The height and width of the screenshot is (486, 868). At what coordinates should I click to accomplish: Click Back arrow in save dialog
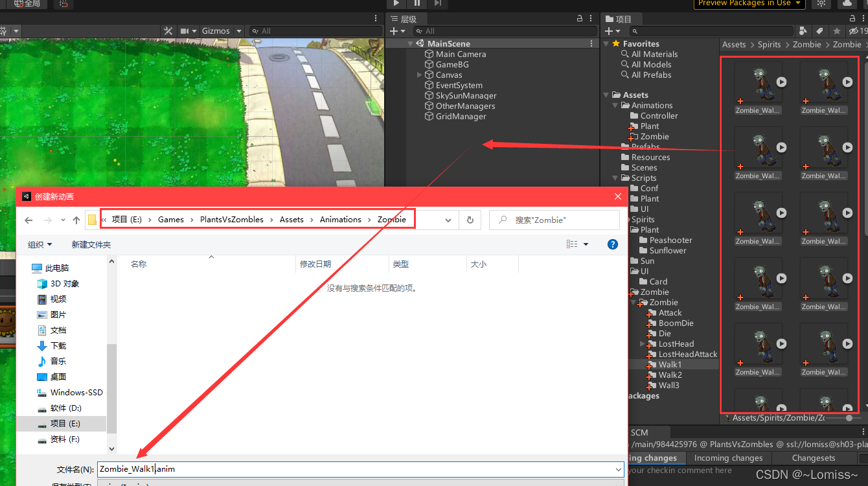click(x=29, y=220)
